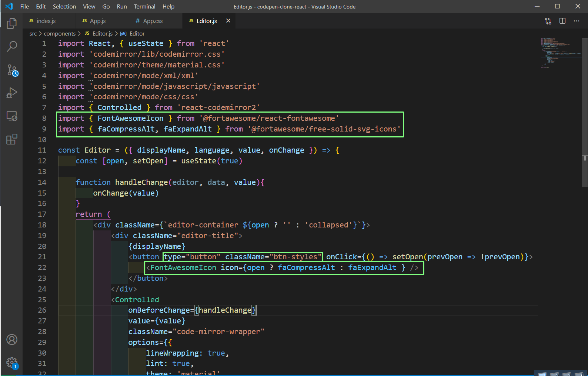Image resolution: width=588 pixels, height=376 pixels.
Task: Open the Accounts menu icon
Action: pyautogui.click(x=12, y=339)
